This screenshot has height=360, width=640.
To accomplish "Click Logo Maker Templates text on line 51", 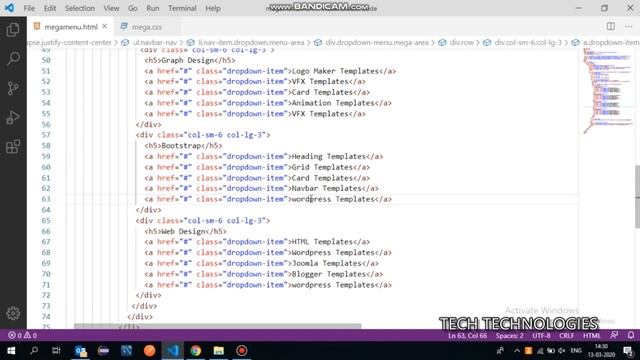I will [336, 71].
